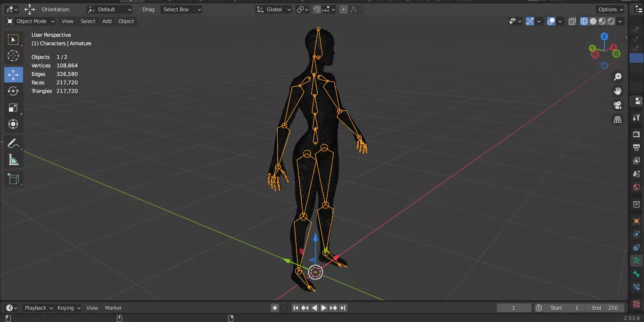Toggle X-Ray view

click(x=572, y=21)
